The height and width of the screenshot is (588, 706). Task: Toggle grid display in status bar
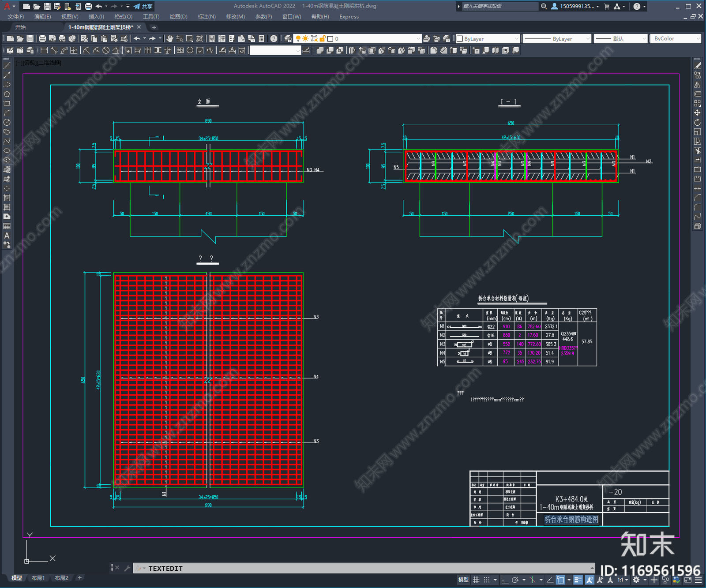(476, 580)
